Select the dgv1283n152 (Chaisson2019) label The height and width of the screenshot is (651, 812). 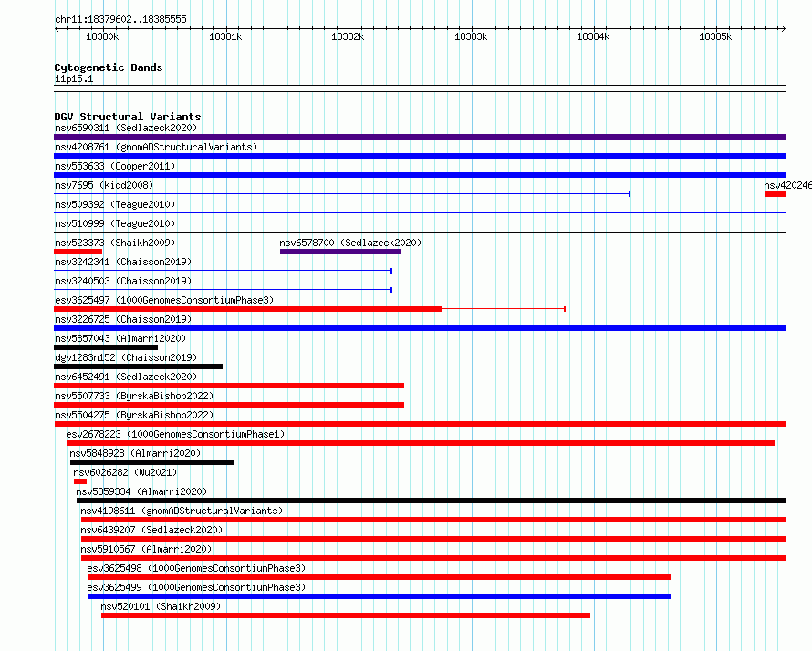coord(126,357)
